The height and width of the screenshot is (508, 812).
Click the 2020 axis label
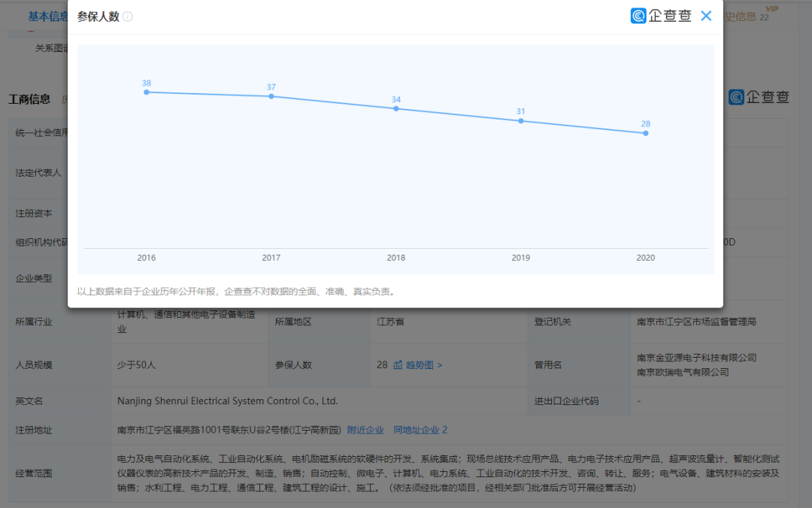tap(646, 258)
